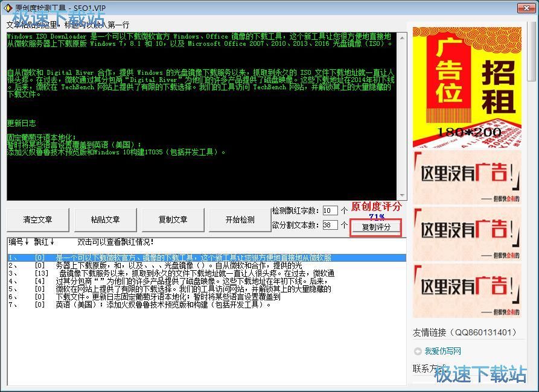Focus the 检测飘红字数 input field
This screenshot has width=539, height=392.
pyautogui.click(x=330, y=210)
